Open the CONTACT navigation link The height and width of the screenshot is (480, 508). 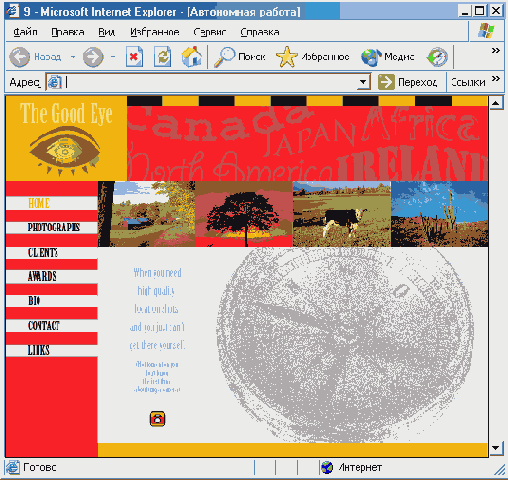[44, 326]
